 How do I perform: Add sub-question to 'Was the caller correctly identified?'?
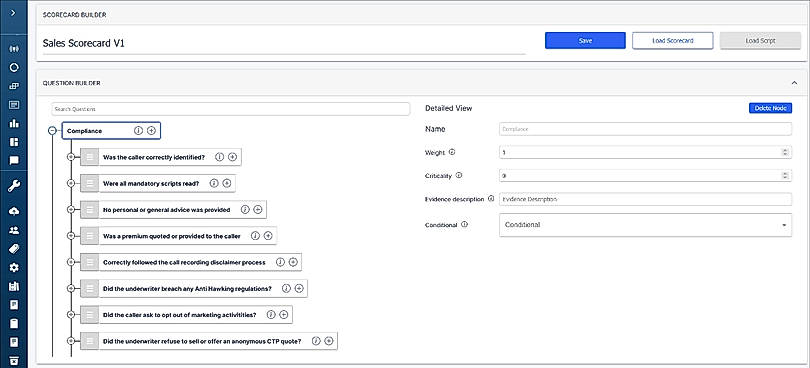232,157
